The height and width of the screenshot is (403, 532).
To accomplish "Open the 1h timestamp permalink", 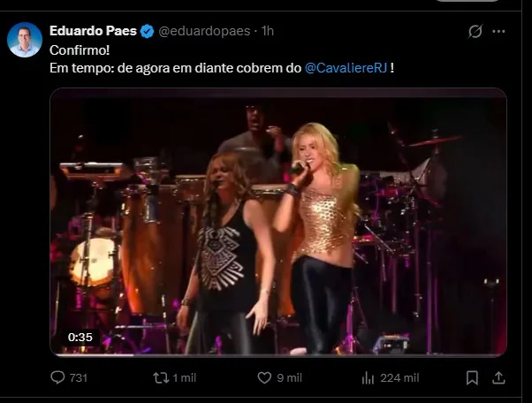I will (268, 31).
